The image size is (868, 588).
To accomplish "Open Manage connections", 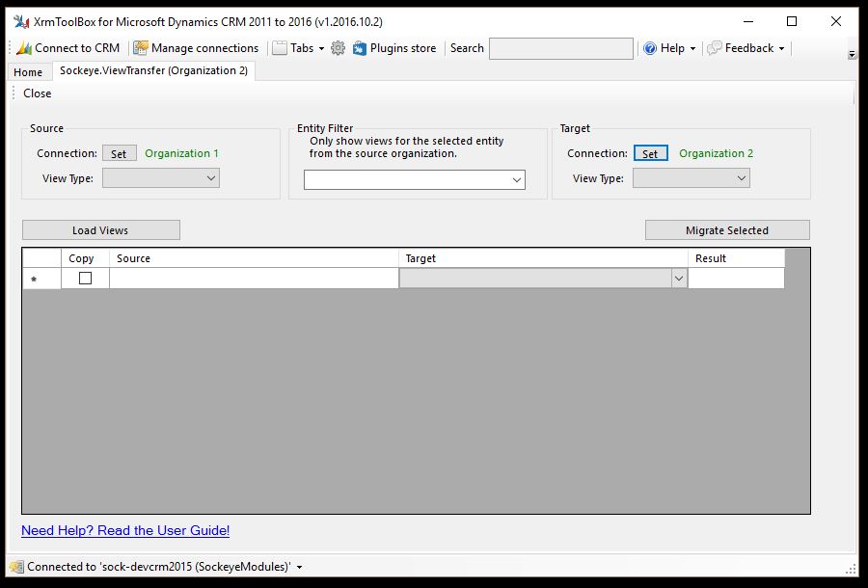I will [196, 48].
